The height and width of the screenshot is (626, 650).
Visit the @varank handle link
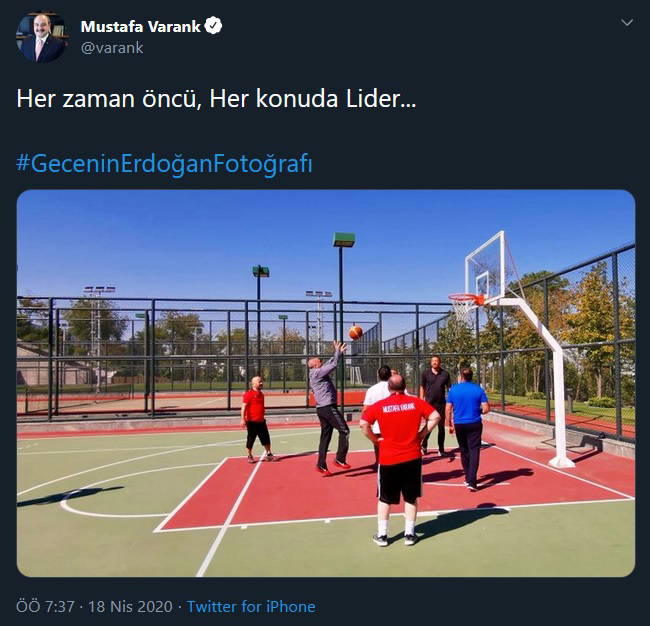[x=112, y=48]
